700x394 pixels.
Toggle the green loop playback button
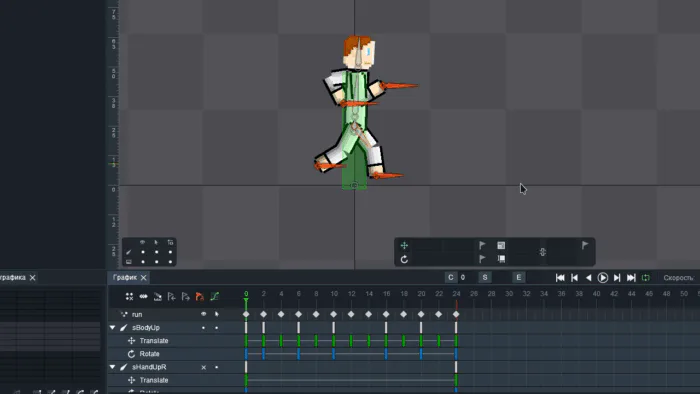646,278
